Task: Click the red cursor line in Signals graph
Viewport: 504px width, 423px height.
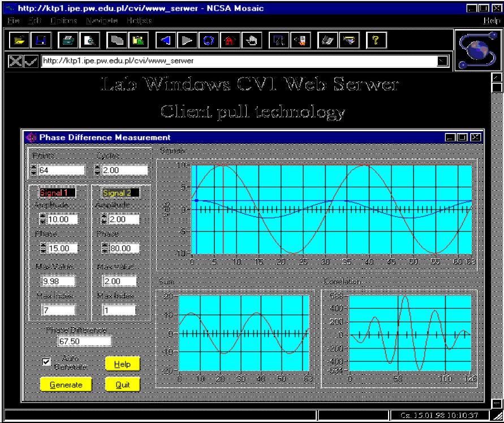Action: coord(223,210)
